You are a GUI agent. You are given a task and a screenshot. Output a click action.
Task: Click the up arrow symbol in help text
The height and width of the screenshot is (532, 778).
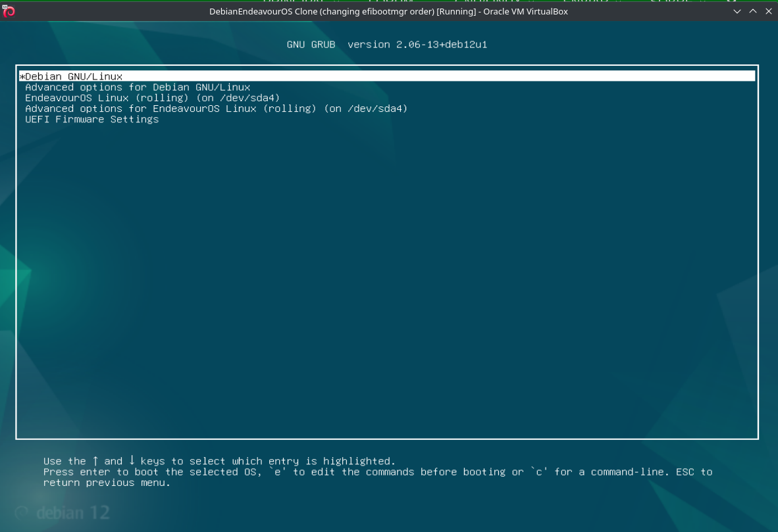95,461
